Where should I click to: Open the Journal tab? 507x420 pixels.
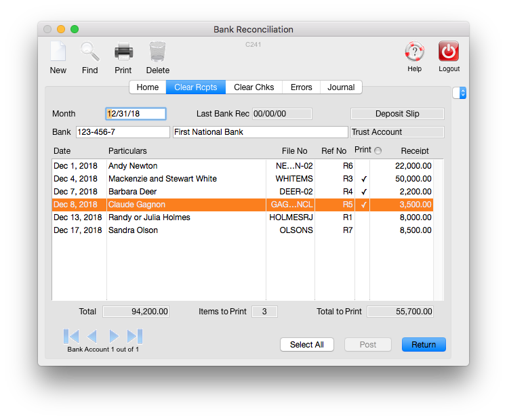pos(341,87)
